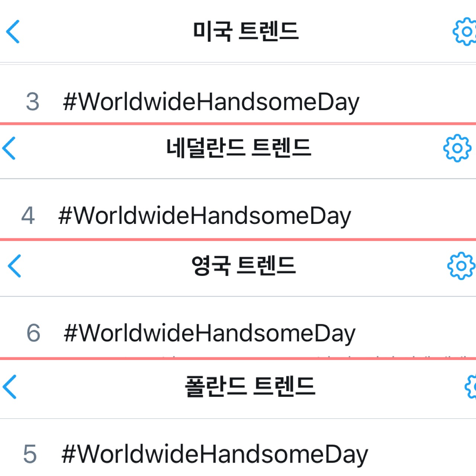
Task: Click the gear icon beside 영국 트렌드
Action: (461, 266)
